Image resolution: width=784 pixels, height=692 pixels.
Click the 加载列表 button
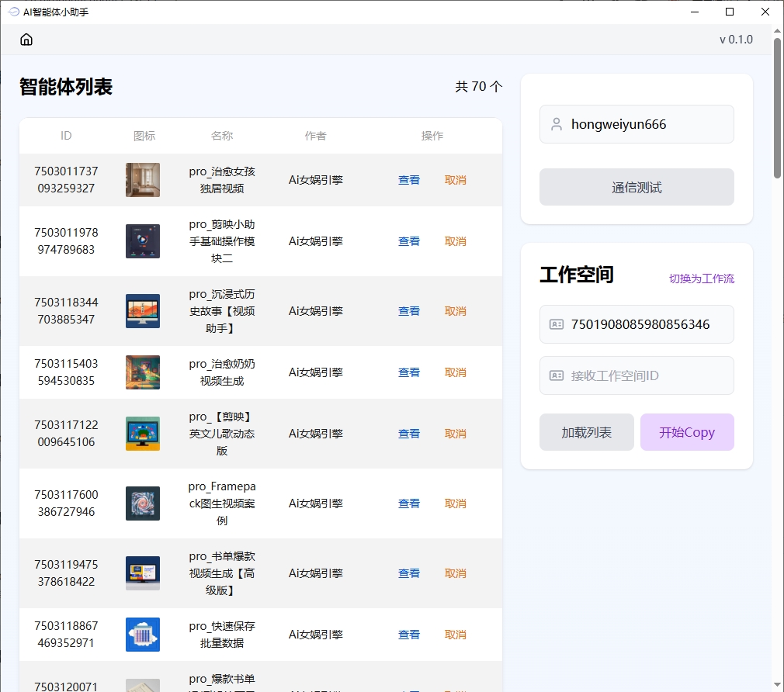pyautogui.click(x=586, y=432)
